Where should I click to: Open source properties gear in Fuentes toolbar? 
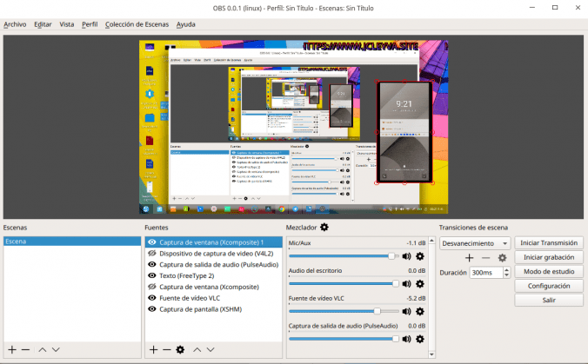coord(180,349)
